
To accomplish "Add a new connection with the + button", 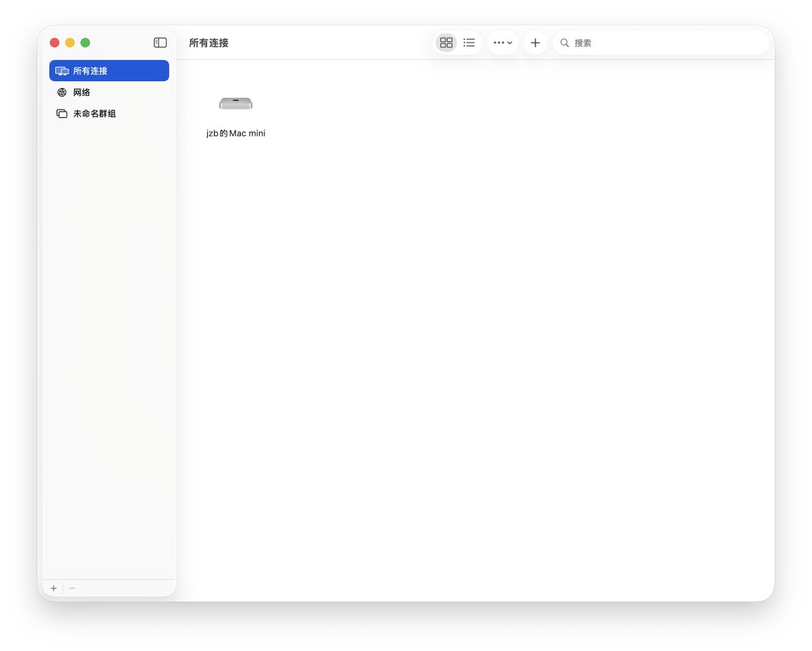I will click(x=535, y=42).
